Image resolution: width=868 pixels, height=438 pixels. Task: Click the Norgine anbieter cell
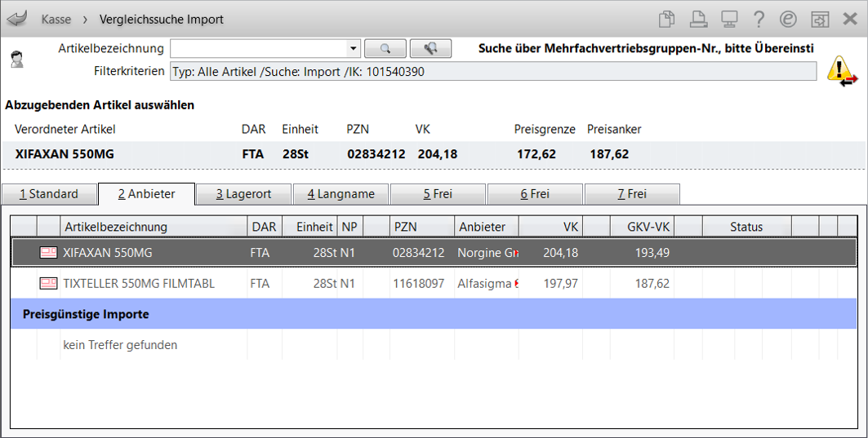pos(487,253)
